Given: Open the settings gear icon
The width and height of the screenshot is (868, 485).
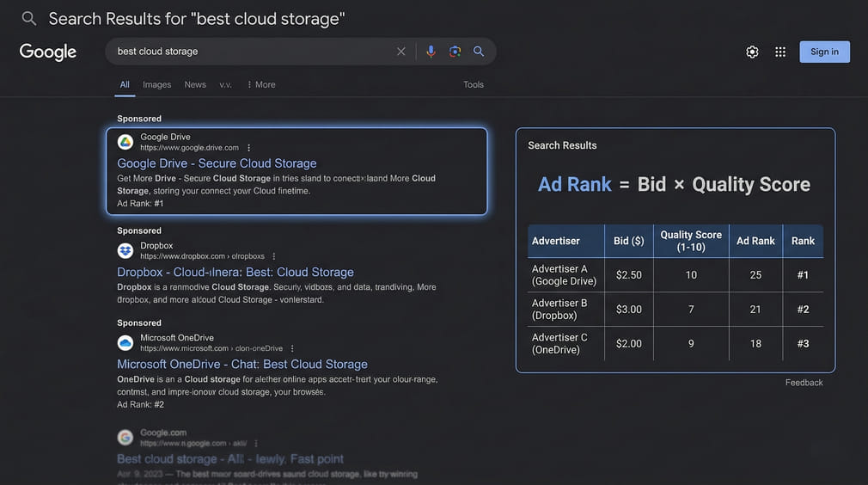Looking at the screenshot, I should pyautogui.click(x=752, y=52).
